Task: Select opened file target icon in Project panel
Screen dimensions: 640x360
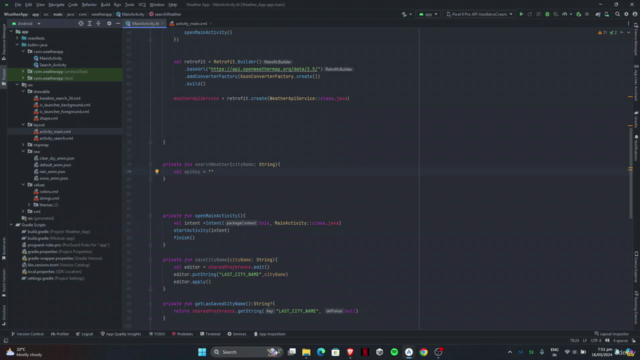Action: point(81,24)
